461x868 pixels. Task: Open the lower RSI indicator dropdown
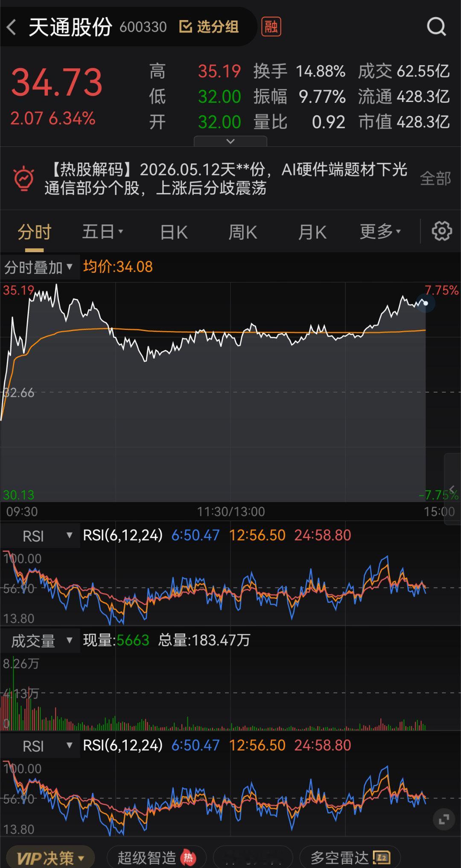point(39,746)
